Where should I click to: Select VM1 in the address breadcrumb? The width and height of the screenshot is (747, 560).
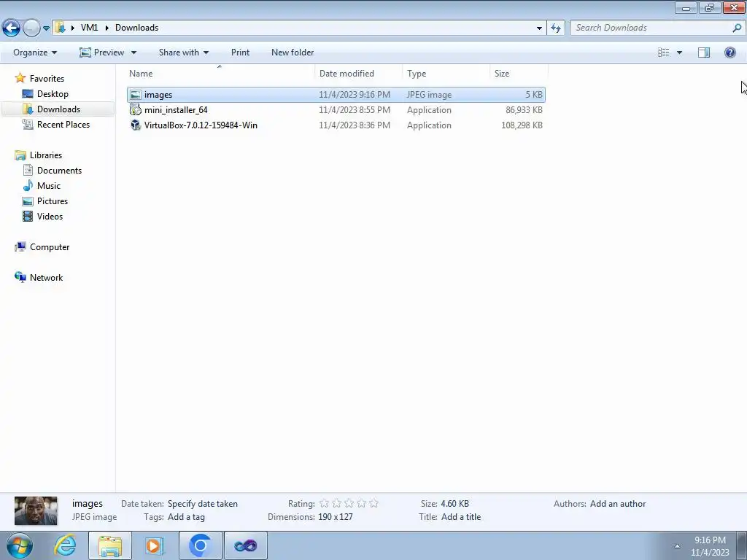89,28
